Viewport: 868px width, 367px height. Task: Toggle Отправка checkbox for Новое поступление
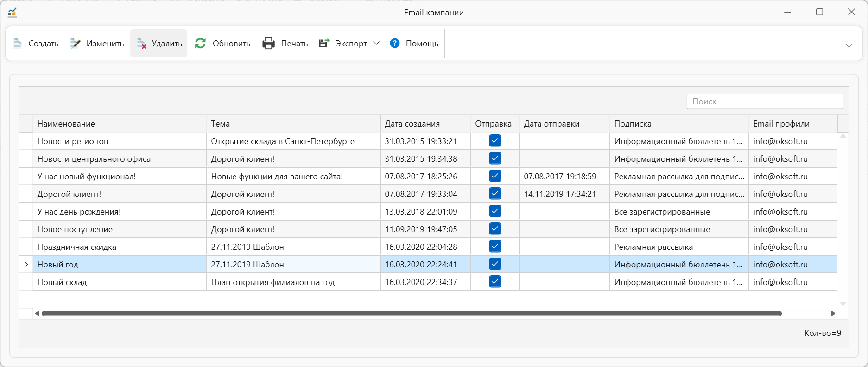[495, 229]
